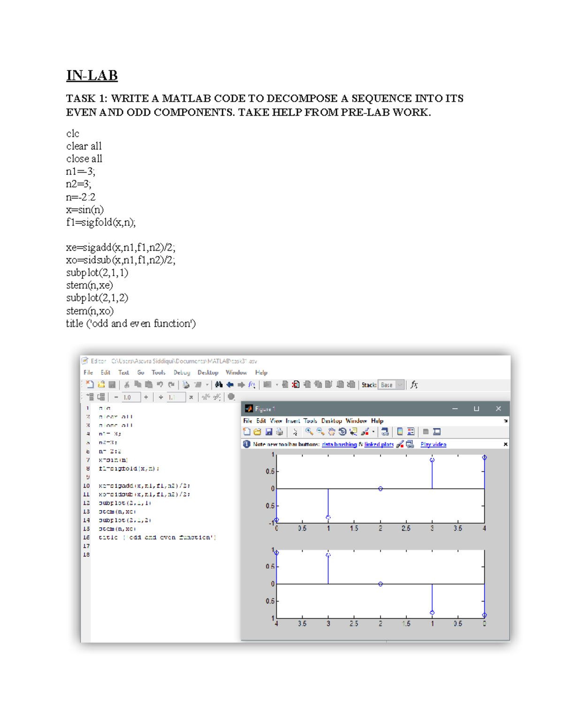Click the Zoom Out tool in Figure toolbar
The width and height of the screenshot is (563, 728).
[320, 432]
